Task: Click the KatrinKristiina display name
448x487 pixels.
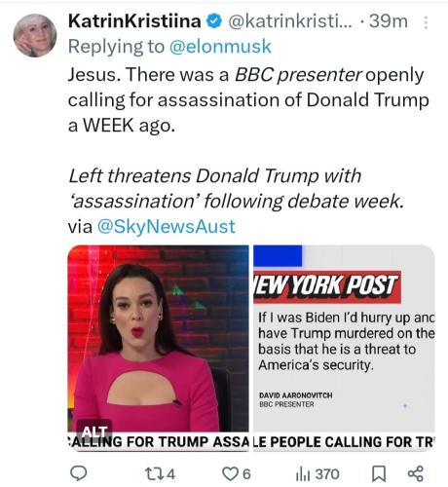Action: (x=134, y=21)
